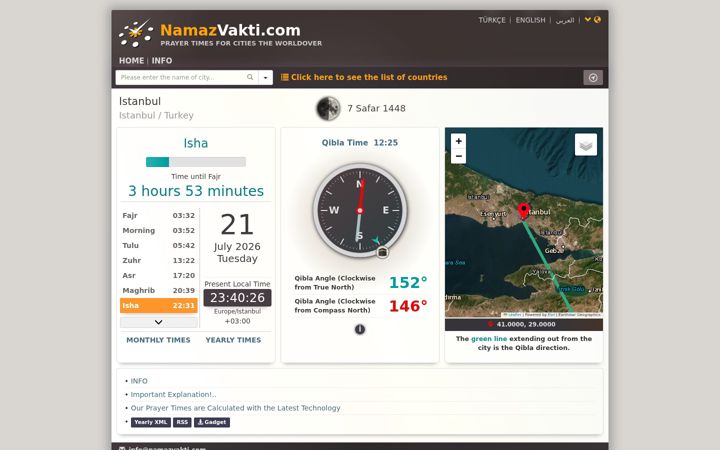Click the green qibla arrow on compass

pyautogui.click(x=376, y=240)
